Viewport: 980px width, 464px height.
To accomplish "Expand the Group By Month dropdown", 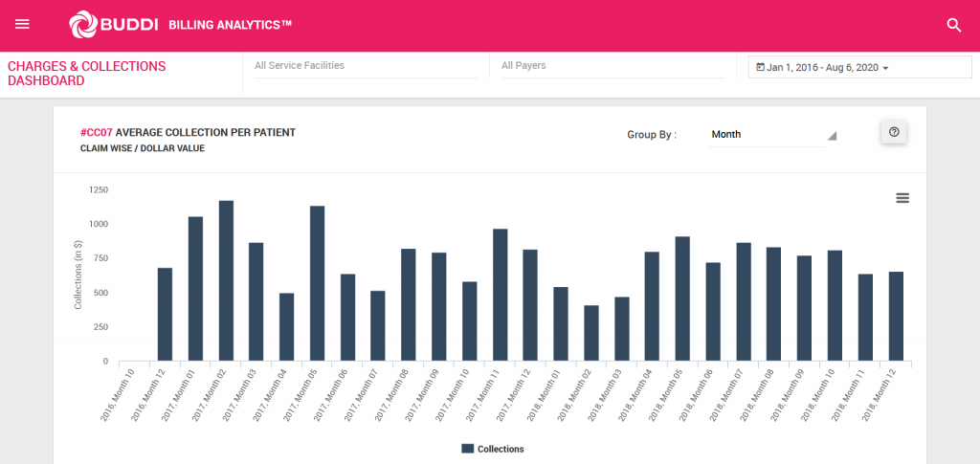I will tap(772, 135).
